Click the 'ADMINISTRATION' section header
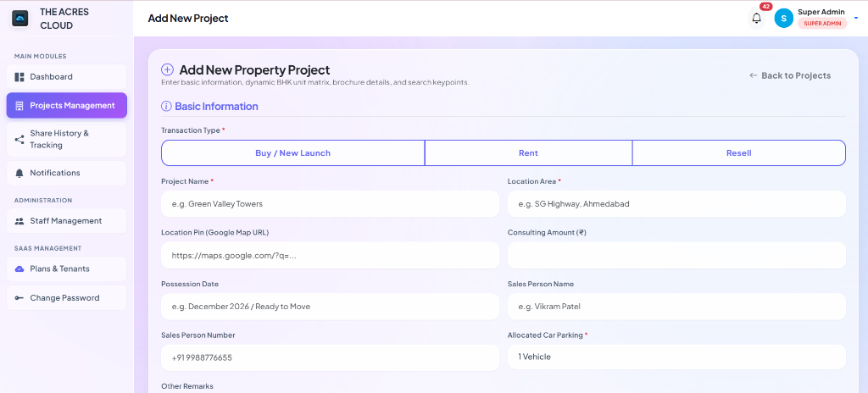 tap(43, 200)
